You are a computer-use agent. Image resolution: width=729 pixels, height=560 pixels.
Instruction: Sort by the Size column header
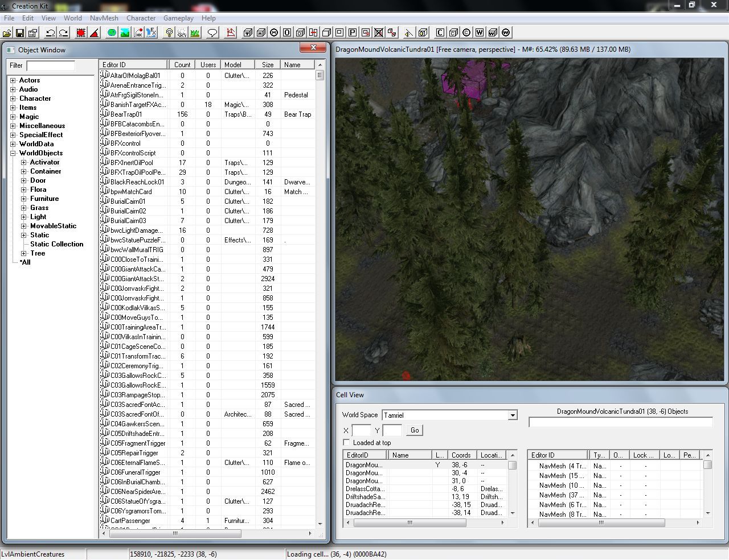pos(268,65)
